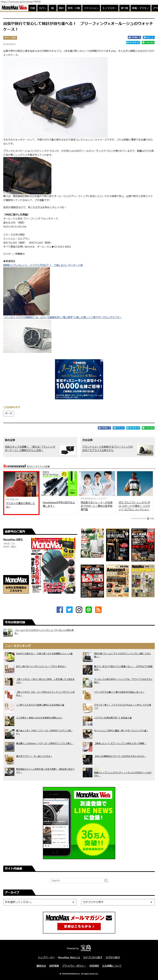The width and height of the screenshot is (158, 980).
Task: Click the top Facebook いいね button
Action: click(134, 37)
